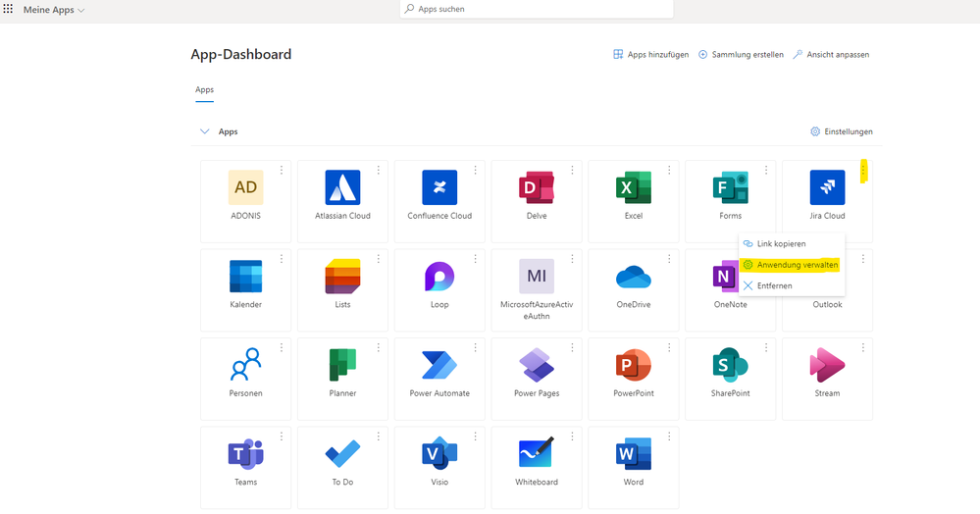Open more options for Word tile
980x514 pixels.
pos(669,437)
